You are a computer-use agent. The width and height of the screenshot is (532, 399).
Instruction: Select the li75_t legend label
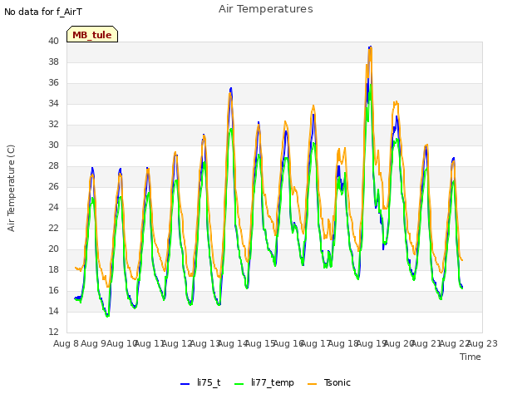click(209, 382)
